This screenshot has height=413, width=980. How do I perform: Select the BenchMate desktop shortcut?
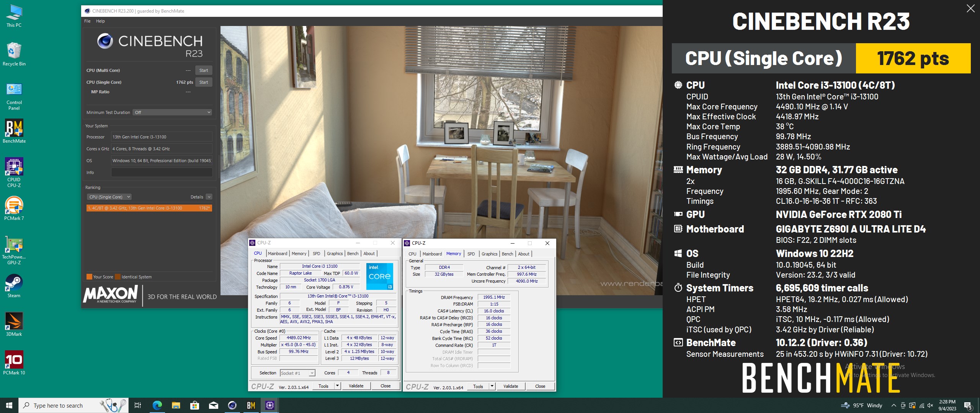click(x=14, y=131)
